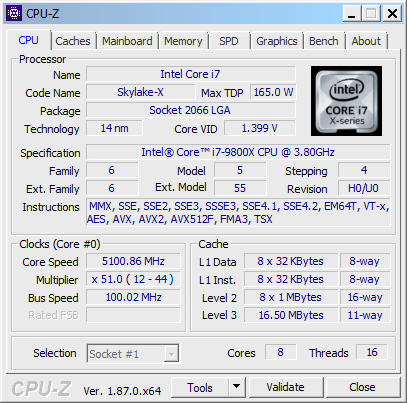Go to the SPD tab
The height and width of the screenshot is (403, 407).
[x=229, y=41]
